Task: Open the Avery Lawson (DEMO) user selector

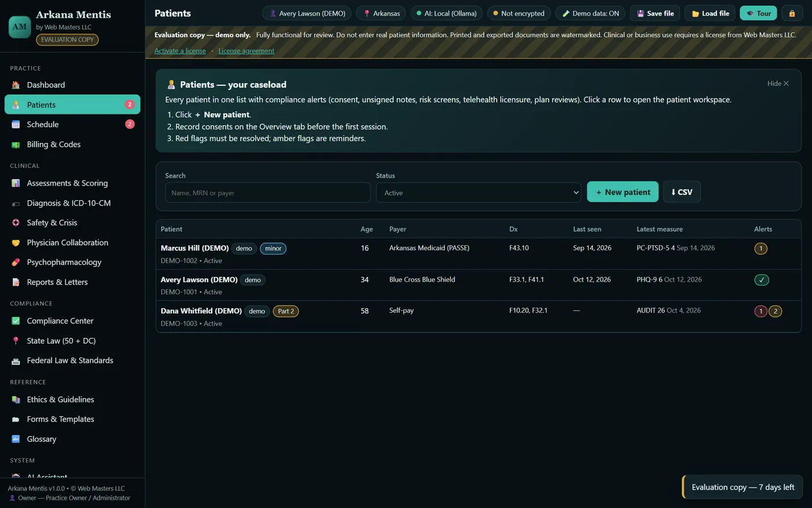Action: pos(307,13)
